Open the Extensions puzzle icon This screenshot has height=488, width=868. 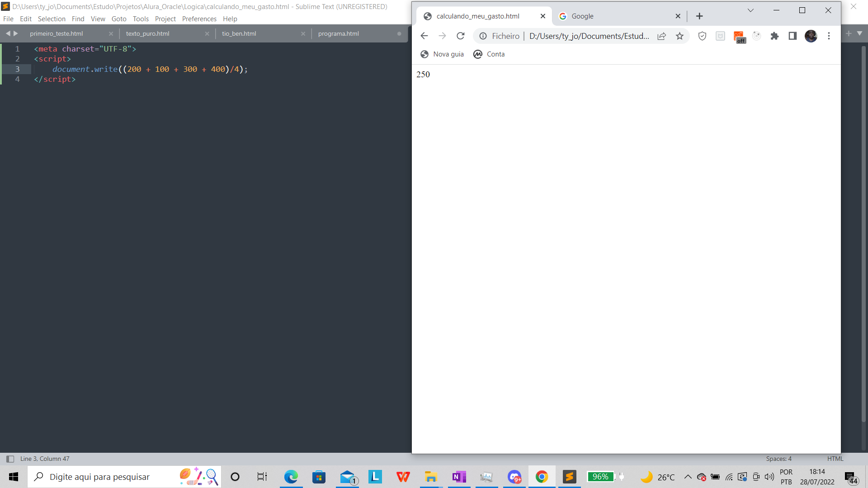coord(774,36)
